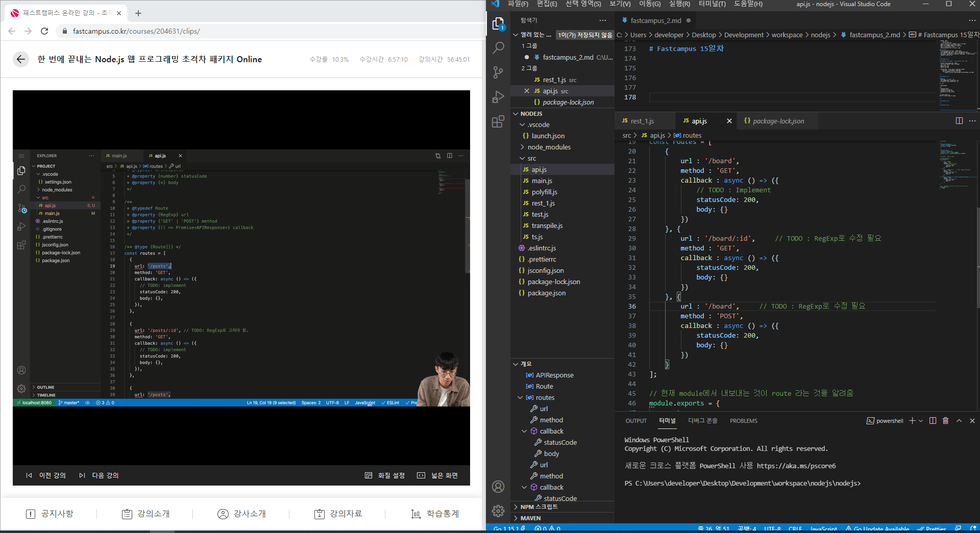The height and width of the screenshot is (533, 980).
Task: Open a new Chrome tab
Action: pos(138,13)
